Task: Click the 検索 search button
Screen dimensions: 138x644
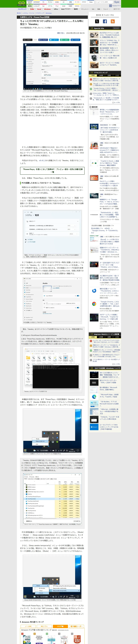Action: click(117, 2)
